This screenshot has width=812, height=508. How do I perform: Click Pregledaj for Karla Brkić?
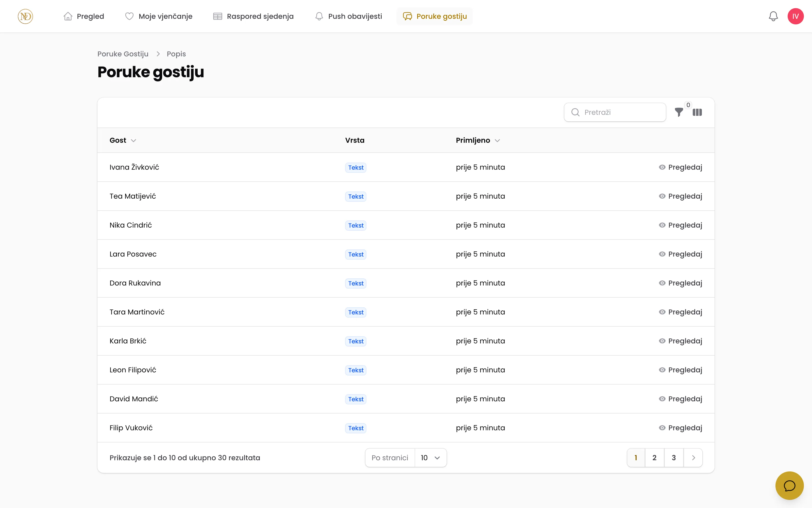coord(680,341)
